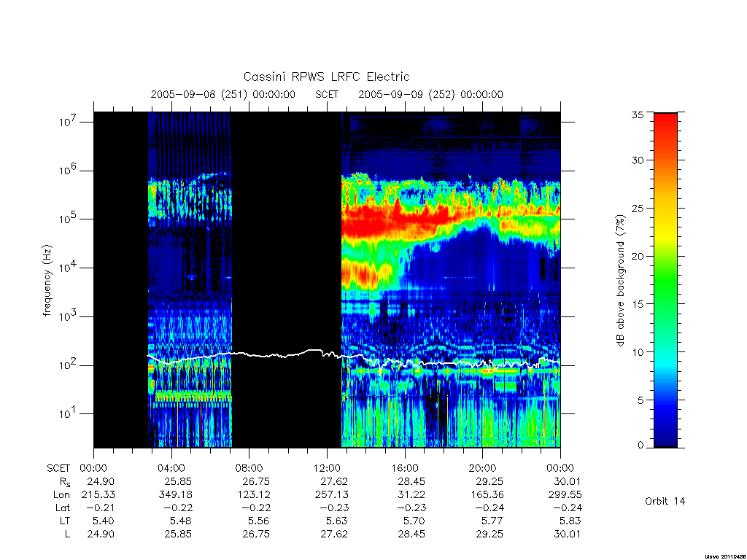Click the '16:00' time axis label
747x560 pixels.
tap(404, 468)
